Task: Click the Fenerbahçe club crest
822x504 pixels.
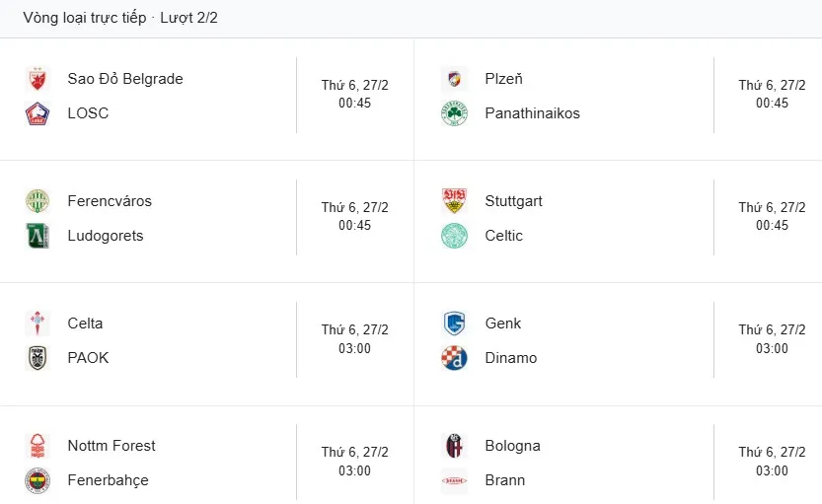Action: pos(37,480)
